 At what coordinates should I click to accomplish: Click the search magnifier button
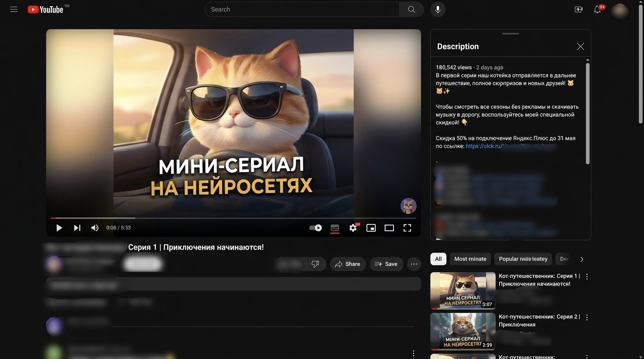pos(411,9)
